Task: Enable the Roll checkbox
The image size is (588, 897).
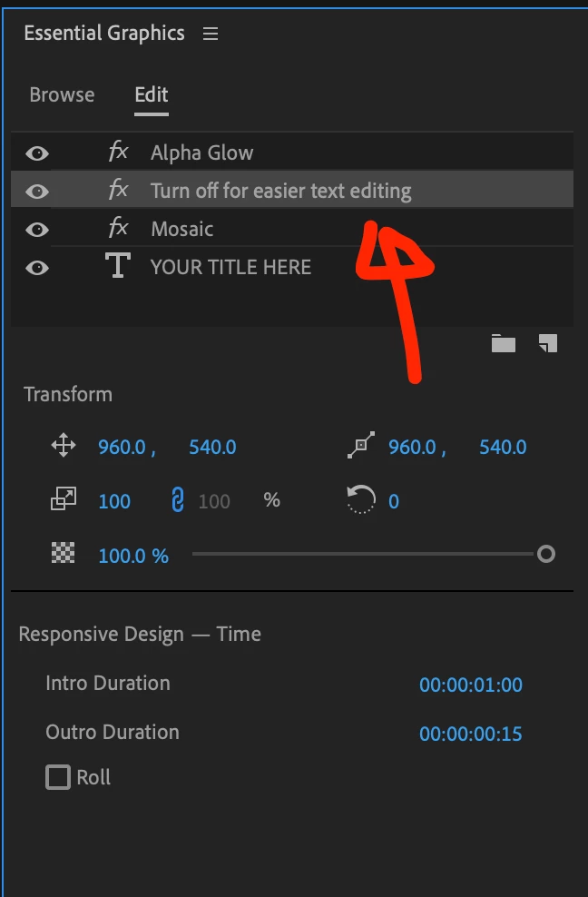Action: click(58, 777)
